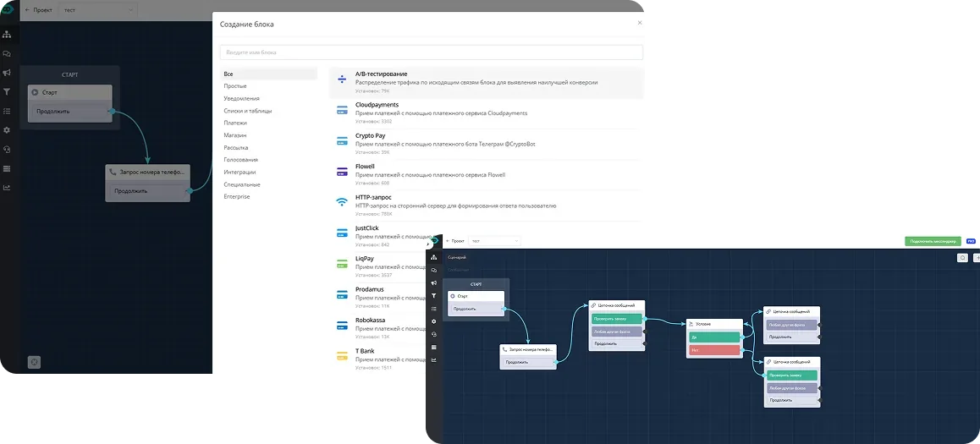
Task: Click the megaphone broadcasts icon in dark sidebar
Action: tap(7, 73)
